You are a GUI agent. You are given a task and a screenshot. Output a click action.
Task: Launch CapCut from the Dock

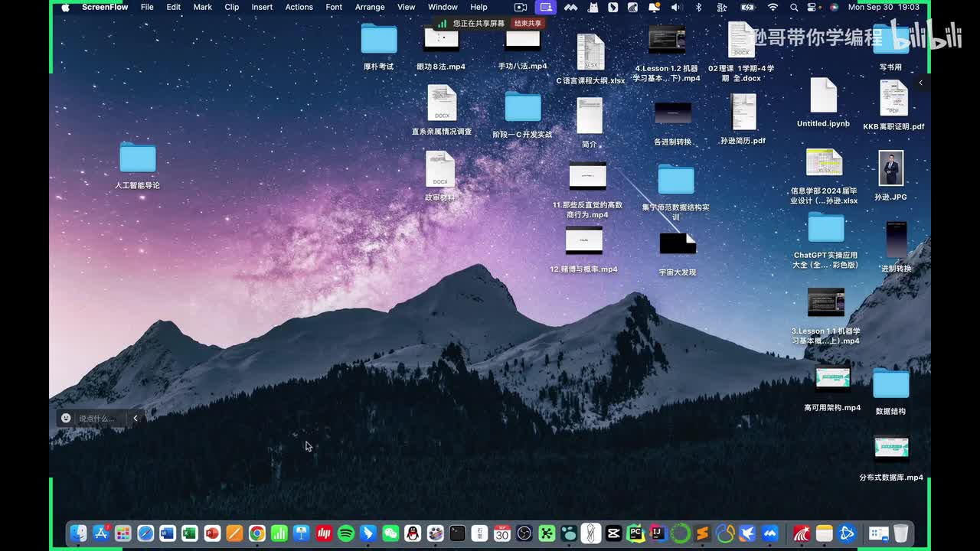tap(613, 533)
